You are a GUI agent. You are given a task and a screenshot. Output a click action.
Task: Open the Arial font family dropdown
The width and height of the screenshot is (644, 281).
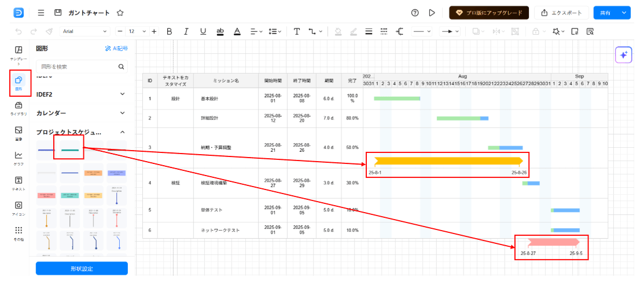tap(84, 31)
